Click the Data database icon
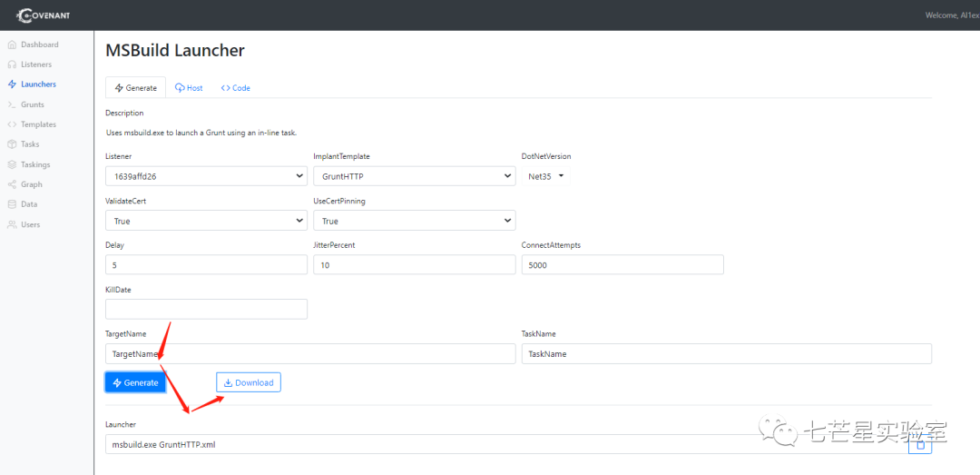This screenshot has width=980, height=475. (12, 204)
